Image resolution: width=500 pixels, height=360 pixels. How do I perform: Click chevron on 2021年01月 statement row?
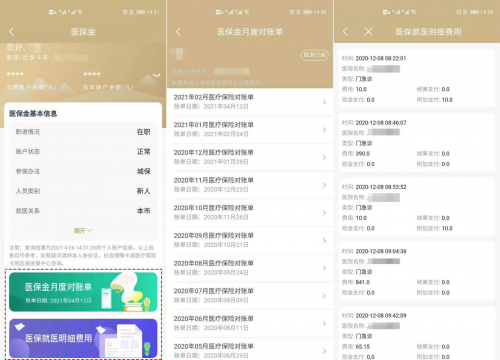pos(324,130)
